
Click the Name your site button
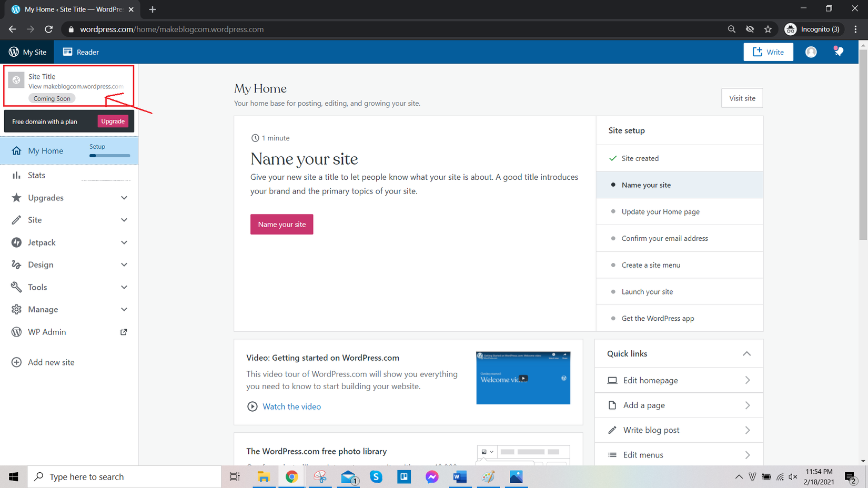tap(281, 224)
